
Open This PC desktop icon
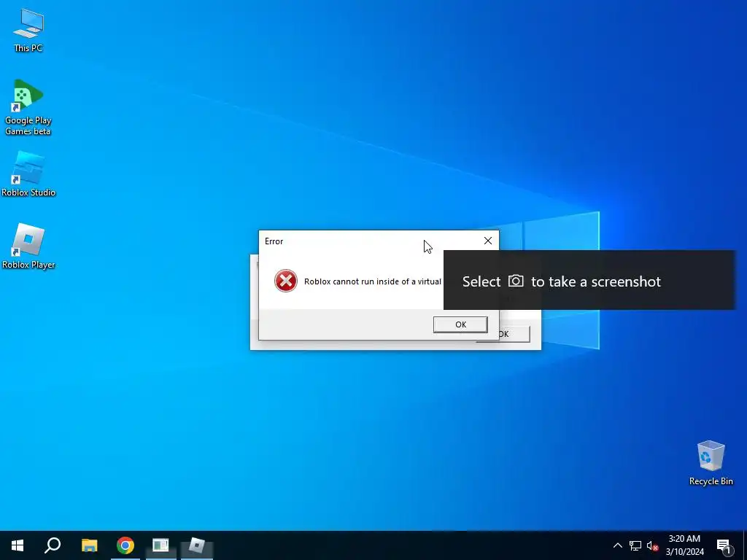tap(28, 31)
